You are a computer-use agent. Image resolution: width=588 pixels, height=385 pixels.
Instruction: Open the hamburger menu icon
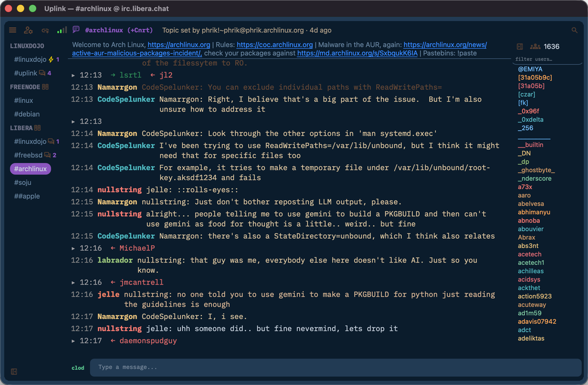[13, 30]
